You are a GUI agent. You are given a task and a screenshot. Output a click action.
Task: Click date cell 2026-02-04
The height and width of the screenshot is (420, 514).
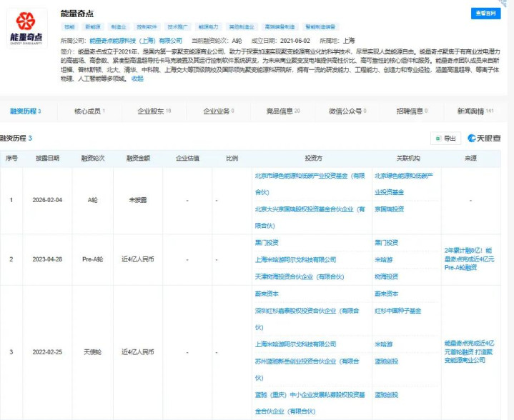[47, 200]
